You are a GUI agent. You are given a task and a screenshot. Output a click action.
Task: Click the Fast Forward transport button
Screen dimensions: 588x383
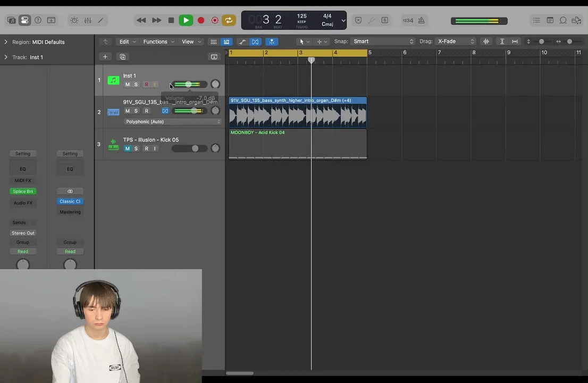(156, 20)
